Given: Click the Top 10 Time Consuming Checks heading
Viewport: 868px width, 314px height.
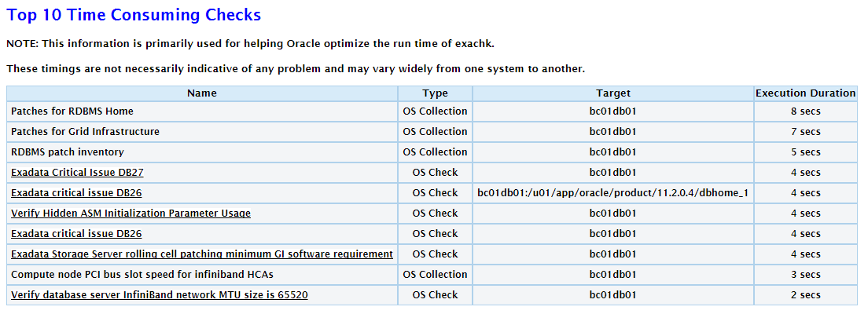Looking at the screenshot, I should tap(134, 15).
